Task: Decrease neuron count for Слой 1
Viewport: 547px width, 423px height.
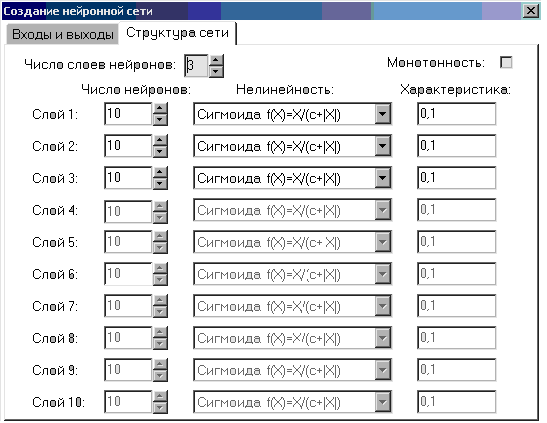Action: point(160,119)
